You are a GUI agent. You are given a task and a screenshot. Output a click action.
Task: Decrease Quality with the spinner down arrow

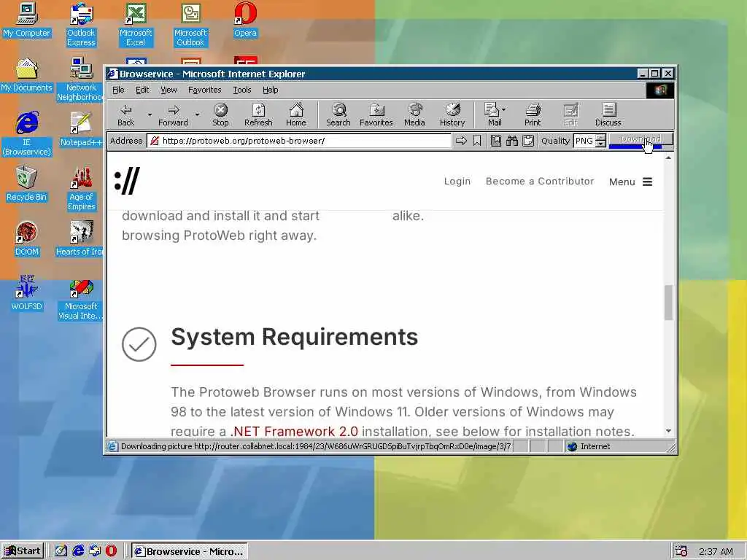coord(601,144)
